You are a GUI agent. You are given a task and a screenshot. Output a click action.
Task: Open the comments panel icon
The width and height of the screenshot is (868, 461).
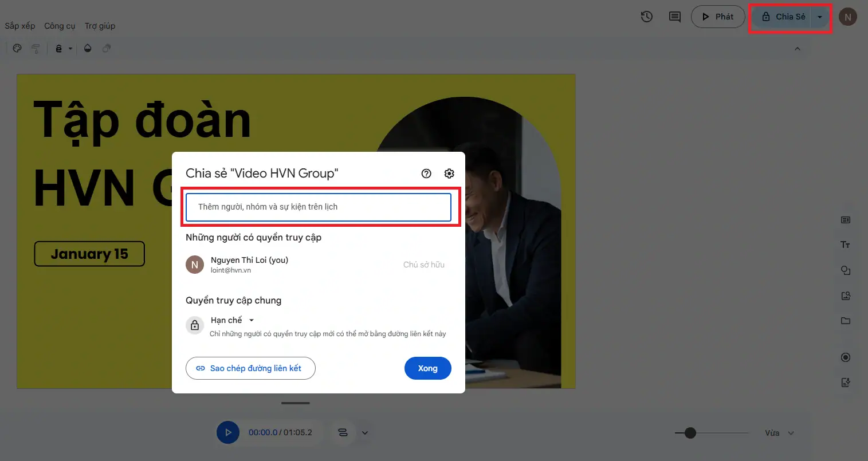tap(675, 17)
